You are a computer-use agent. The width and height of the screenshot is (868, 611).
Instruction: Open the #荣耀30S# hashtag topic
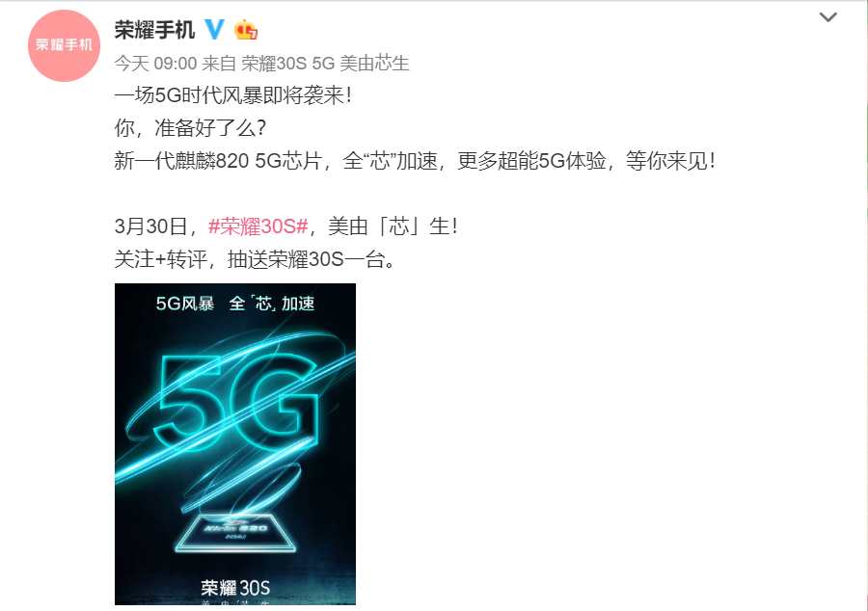coord(258,226)
